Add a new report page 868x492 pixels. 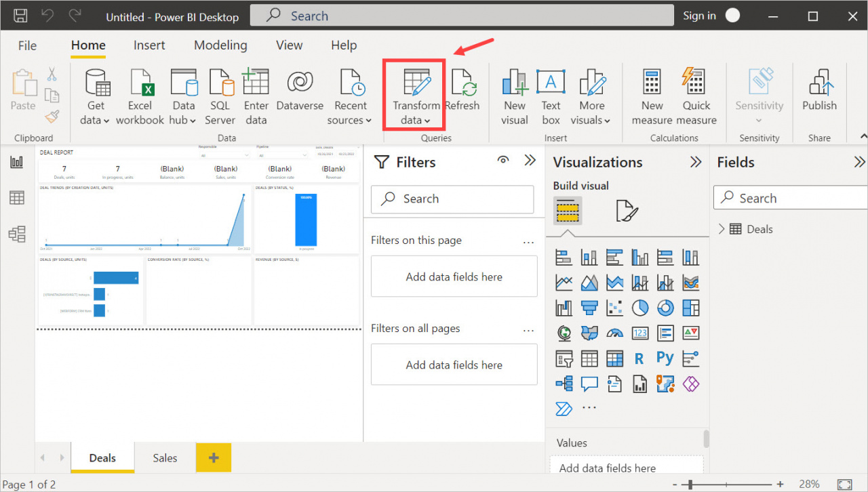click(214, 457)
